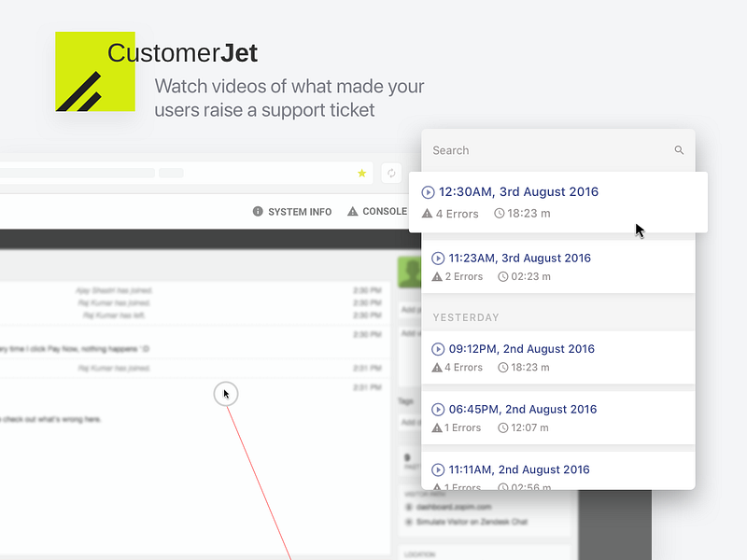Click the browser refresh button
Viewport: 747px width, 560px height.
pyautogui.click(x=391, y=174)
